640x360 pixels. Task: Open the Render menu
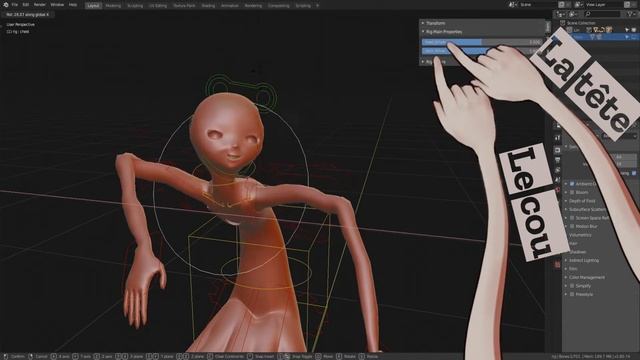(40, 5)
